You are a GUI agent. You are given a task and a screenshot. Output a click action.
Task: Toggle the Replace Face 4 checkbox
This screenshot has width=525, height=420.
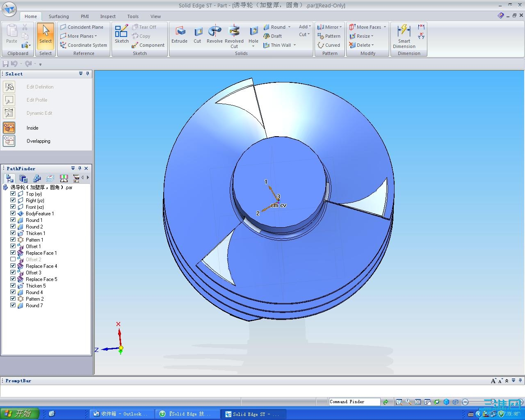[13, 266]
